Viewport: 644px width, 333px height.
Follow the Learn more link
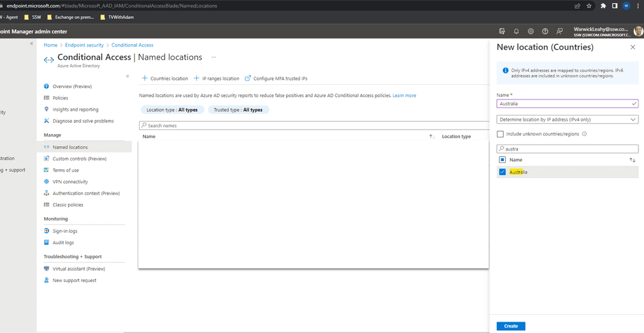404,96
